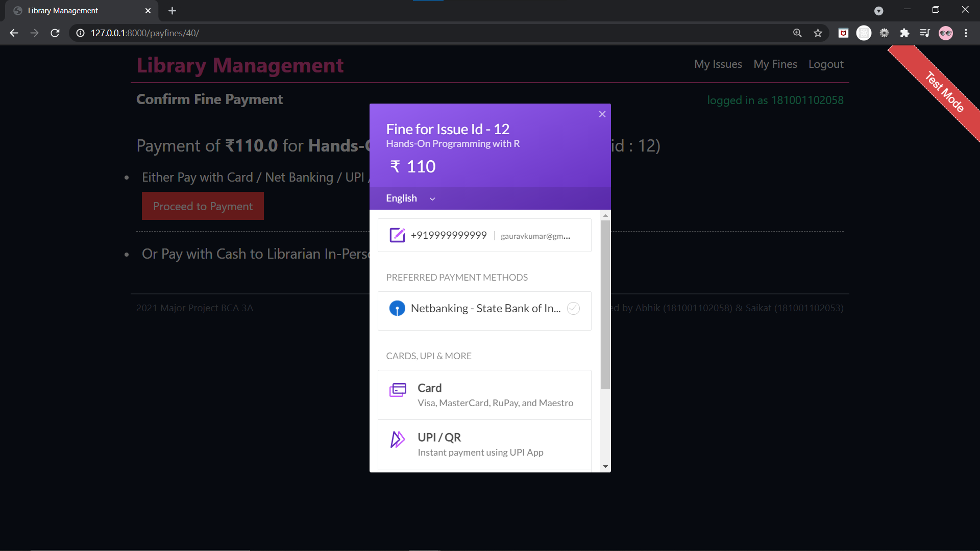Click the edit contact details pencil icon
Viewport: 980px width, 551px height.
pyautogui.click(x=397, y=235)
